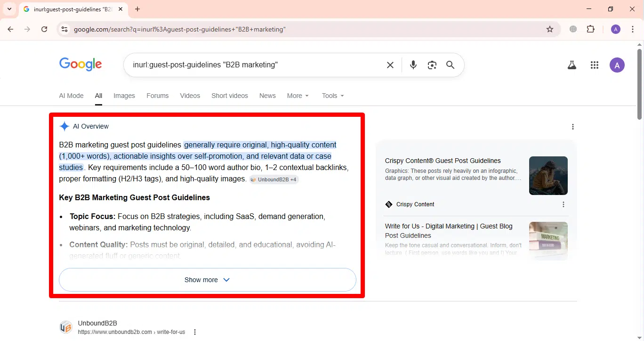644x341 pixels.
Task: Expand AI Overview with Show more
Action: (207, 280)
